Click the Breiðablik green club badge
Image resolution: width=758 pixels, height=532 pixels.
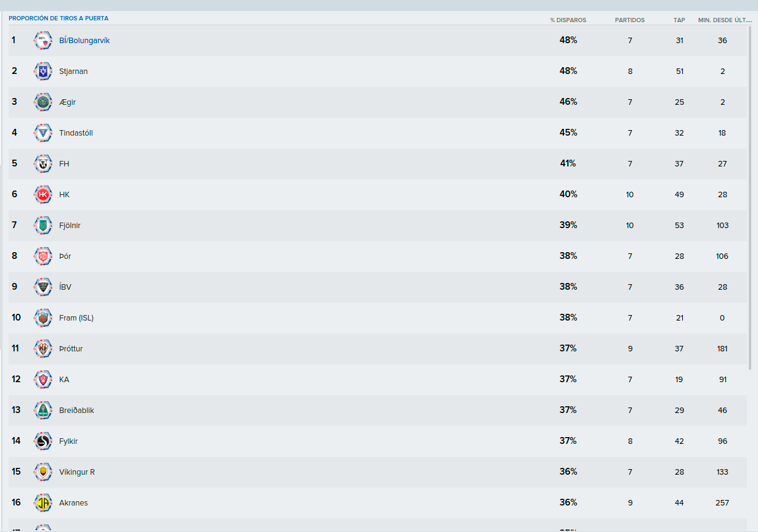[x=43, y=411]
